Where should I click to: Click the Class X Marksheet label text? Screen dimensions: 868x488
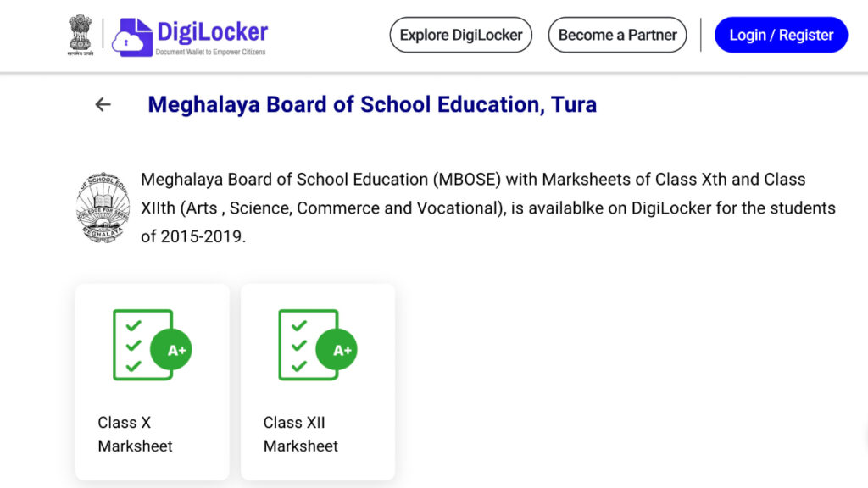point(135,434)
